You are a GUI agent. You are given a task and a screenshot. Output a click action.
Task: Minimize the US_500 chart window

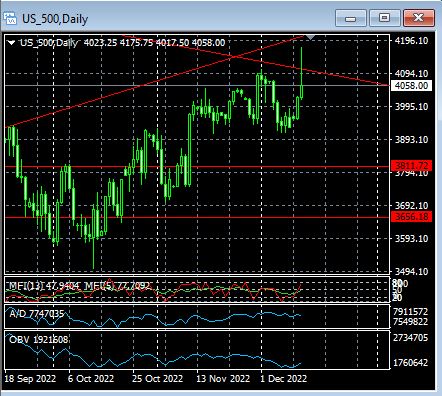coord(350,18)
